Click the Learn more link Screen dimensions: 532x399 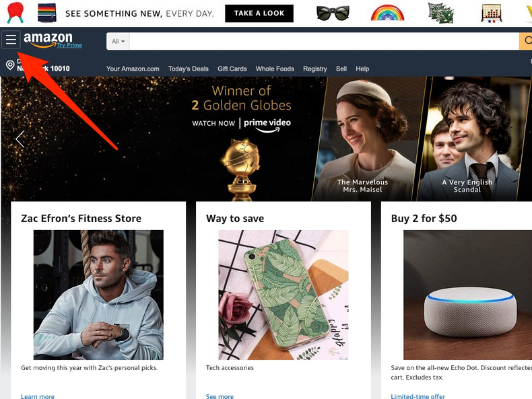38,396
